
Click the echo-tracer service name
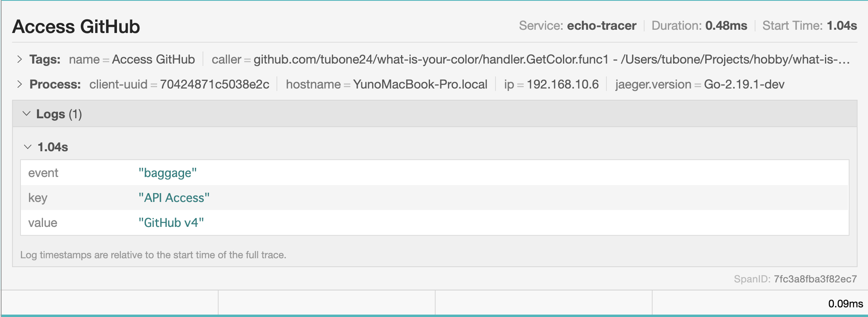(x=601, y=26)
